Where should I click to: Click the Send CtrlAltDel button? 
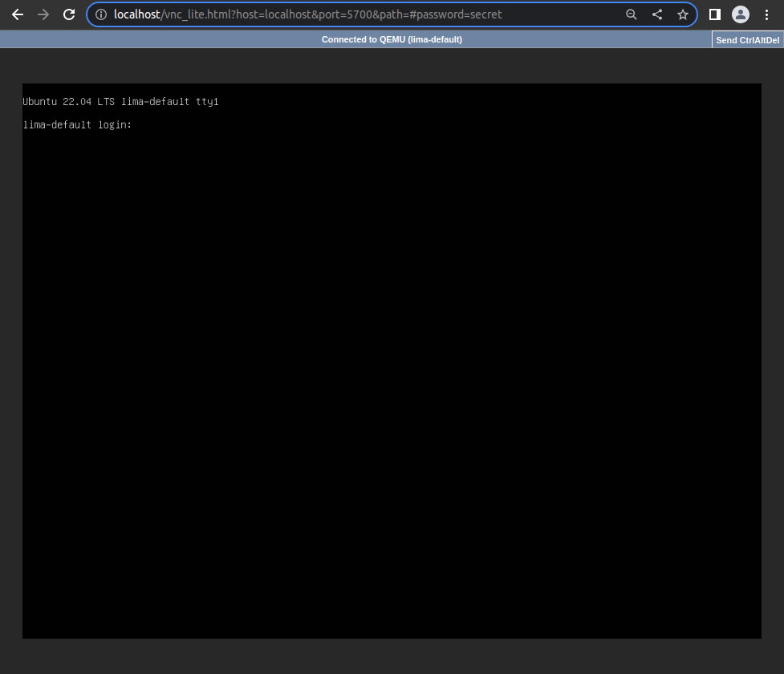point(747,39)
